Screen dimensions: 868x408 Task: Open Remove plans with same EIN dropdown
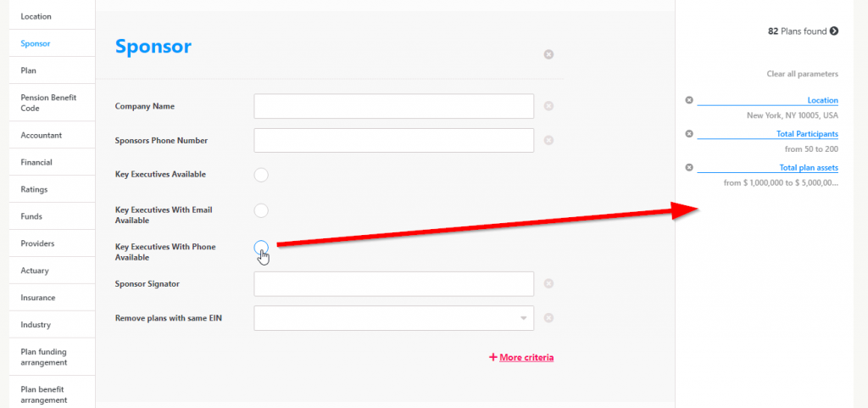click(x=523, y=318)
